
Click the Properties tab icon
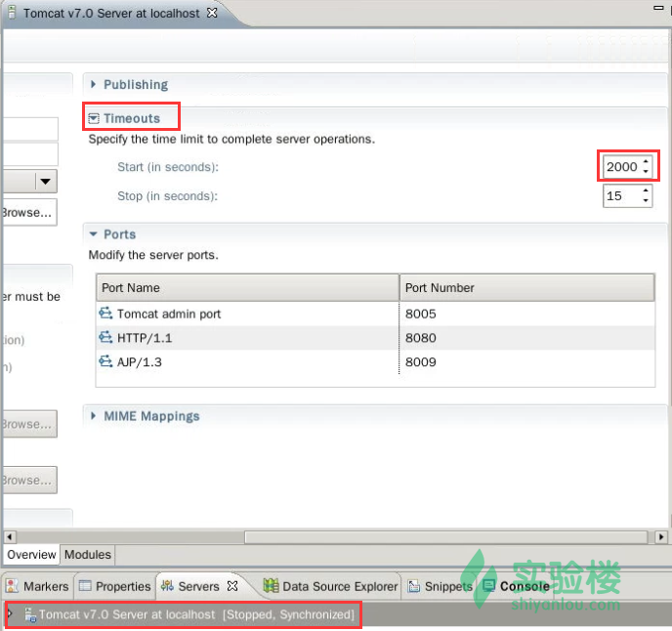(x=85, y=585)
